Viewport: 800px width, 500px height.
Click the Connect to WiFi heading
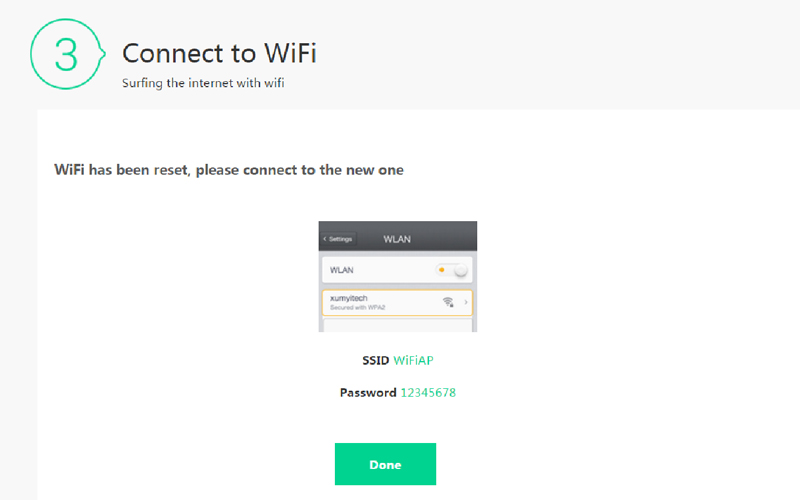[219, 53]
